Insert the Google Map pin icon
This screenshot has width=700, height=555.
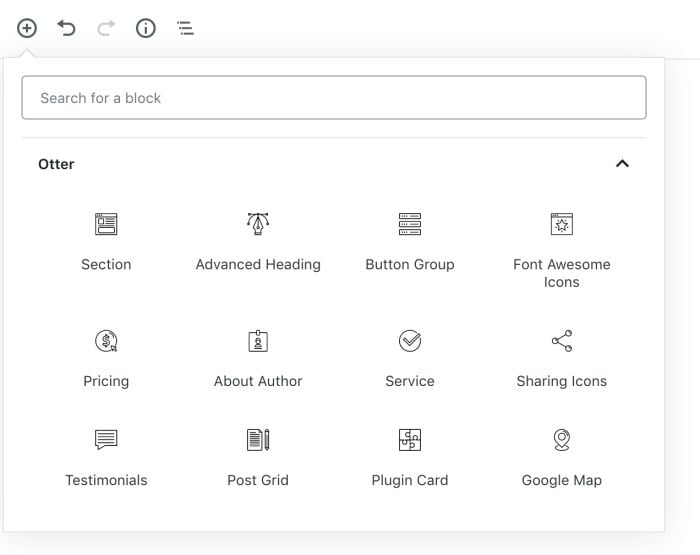point(562,440)
